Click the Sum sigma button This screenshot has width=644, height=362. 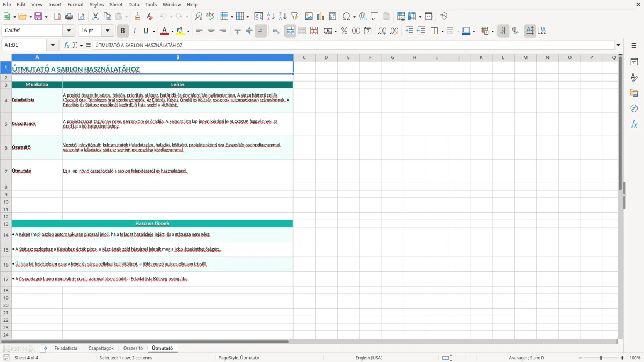[75, 46]
